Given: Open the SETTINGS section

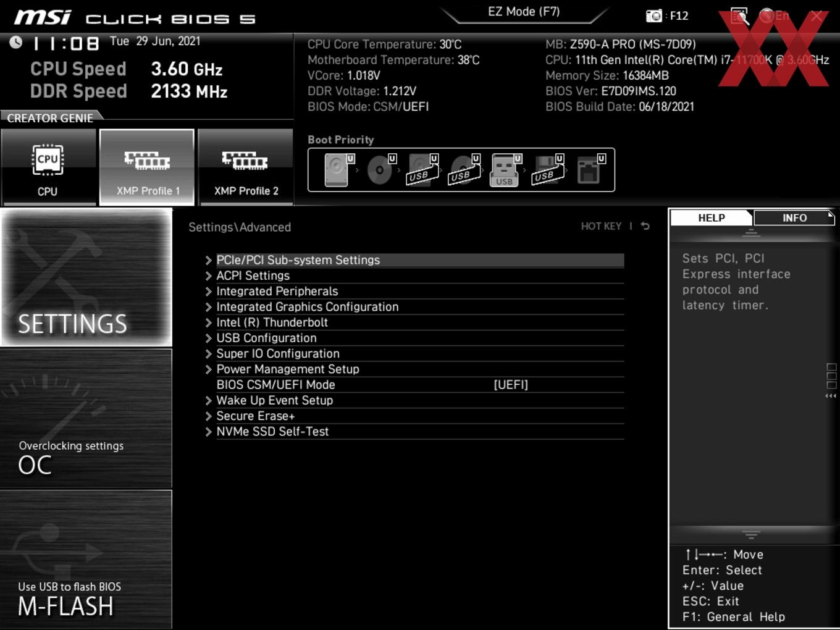Looking at the screenshot, I should point(86,277).
